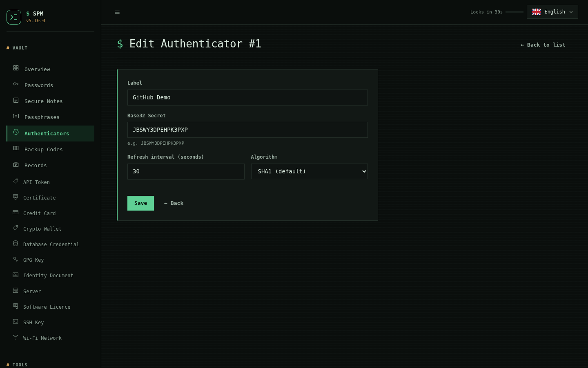Focus the Label input with GitHub Demo
This screenshot has height=368, width=588.
pyautogui.click(x=247, y=97)
